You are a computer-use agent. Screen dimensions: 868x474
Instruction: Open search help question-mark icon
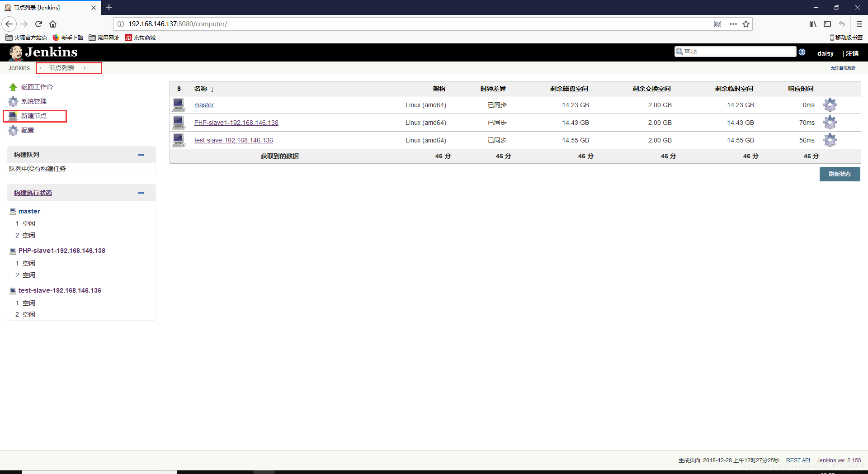pyautogui.click(x=802, y=52)
